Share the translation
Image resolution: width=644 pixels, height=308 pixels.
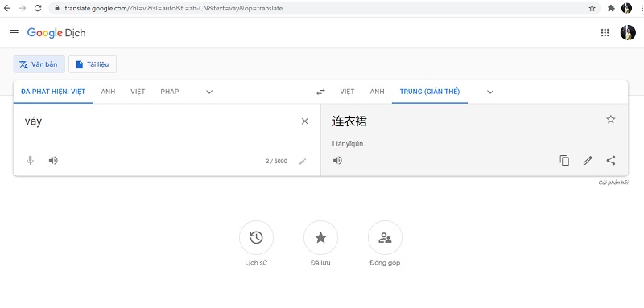pyautogui.click(x=611, y=160)
